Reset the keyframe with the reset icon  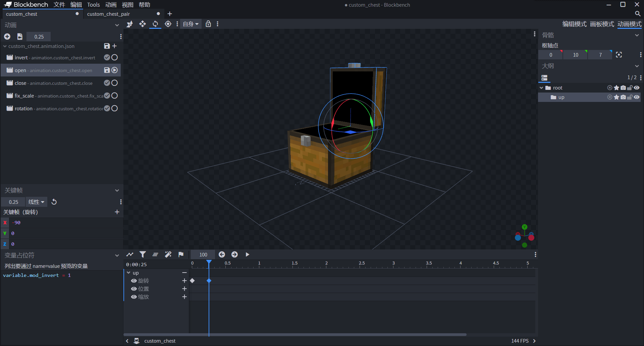click(54, 202)
